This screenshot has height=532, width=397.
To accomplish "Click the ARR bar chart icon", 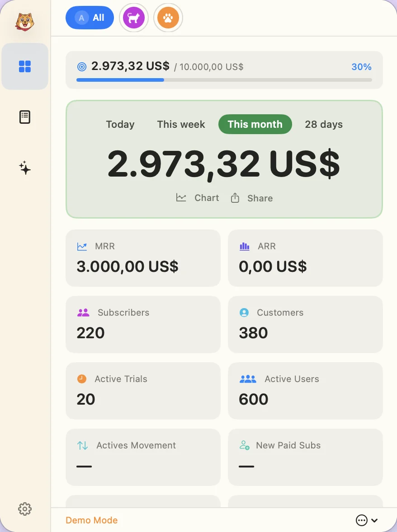I will 245,246.
